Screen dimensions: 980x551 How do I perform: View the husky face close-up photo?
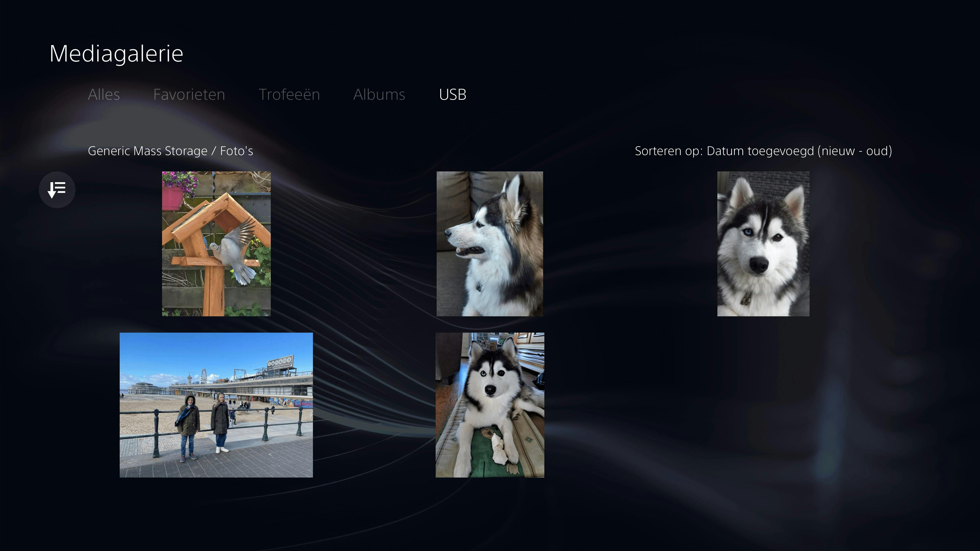(x=763, y=243)
